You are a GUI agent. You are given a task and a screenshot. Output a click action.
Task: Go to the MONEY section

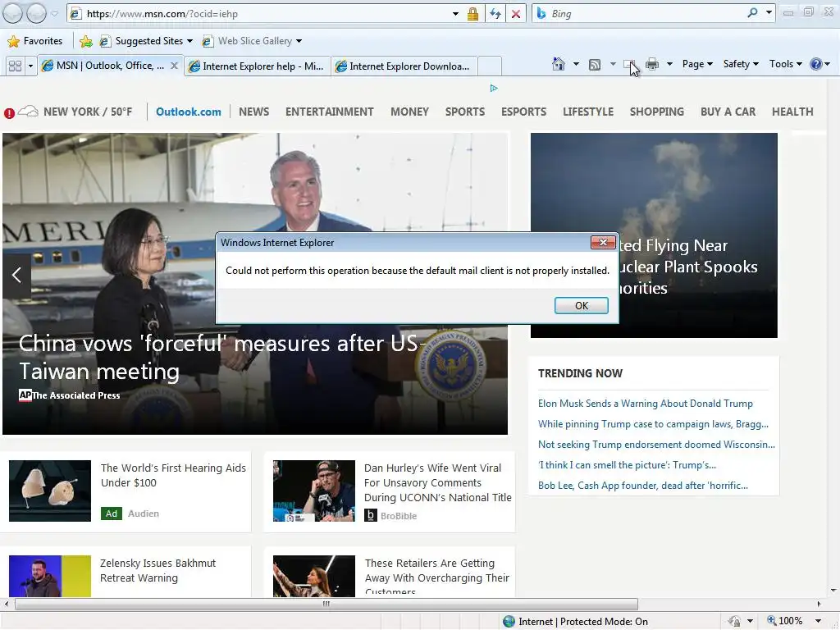point(410,112)
